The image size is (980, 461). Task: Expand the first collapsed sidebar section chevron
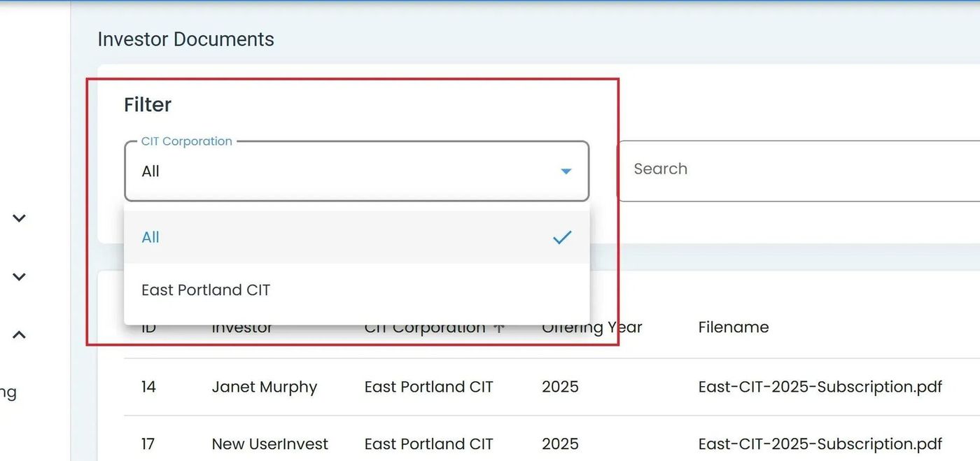19,218
